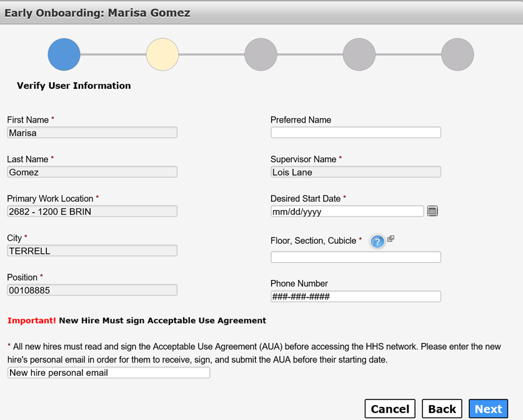The width and height of the screenshot is (523, 420).
Task: Click the blue help question mark icon
Action: pyautogui.click(x=377, y=241)
